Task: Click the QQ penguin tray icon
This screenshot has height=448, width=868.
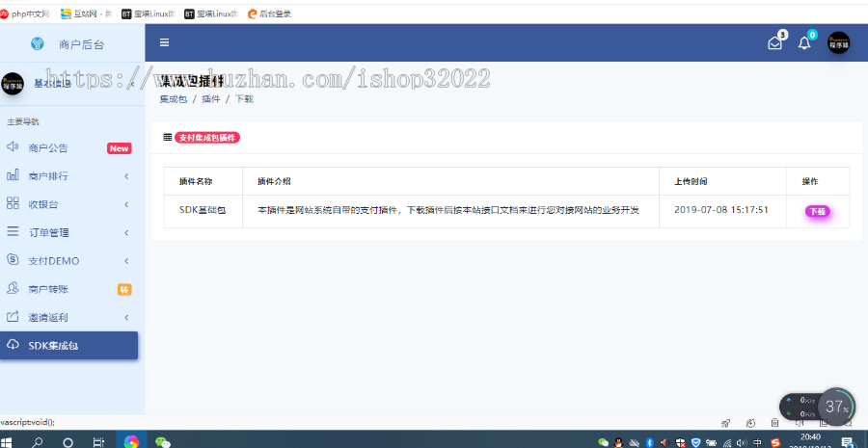Action: pyautogui.click(x=619, y=443)
